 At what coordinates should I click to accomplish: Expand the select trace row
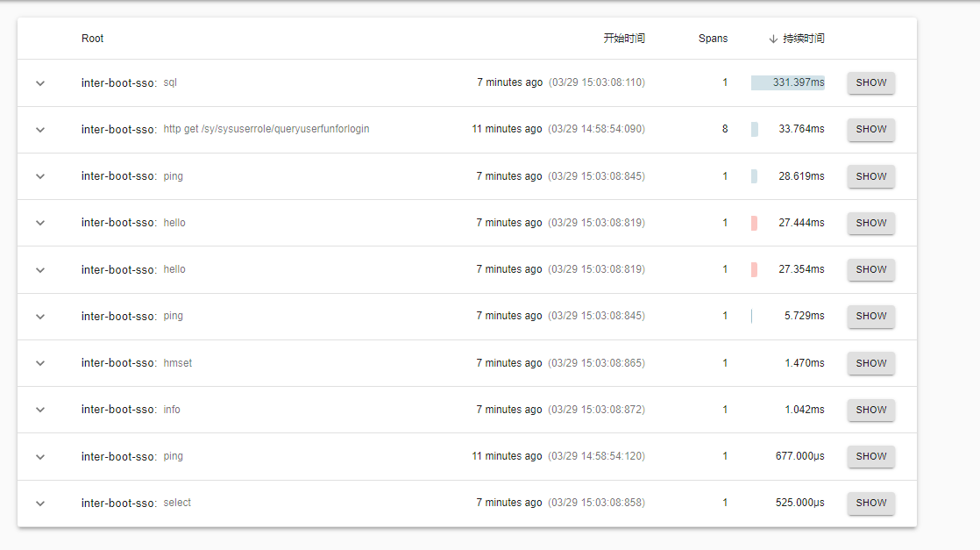click(39, 503)
